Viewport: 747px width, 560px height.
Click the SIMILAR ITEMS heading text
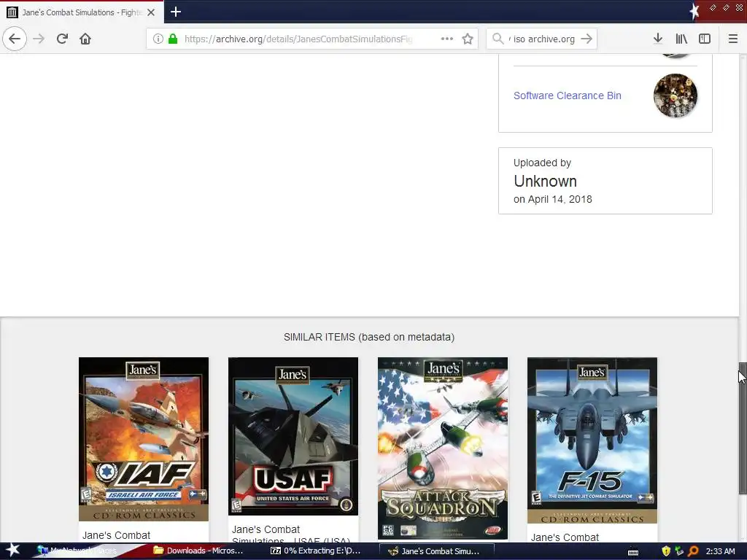coord(369,337)
